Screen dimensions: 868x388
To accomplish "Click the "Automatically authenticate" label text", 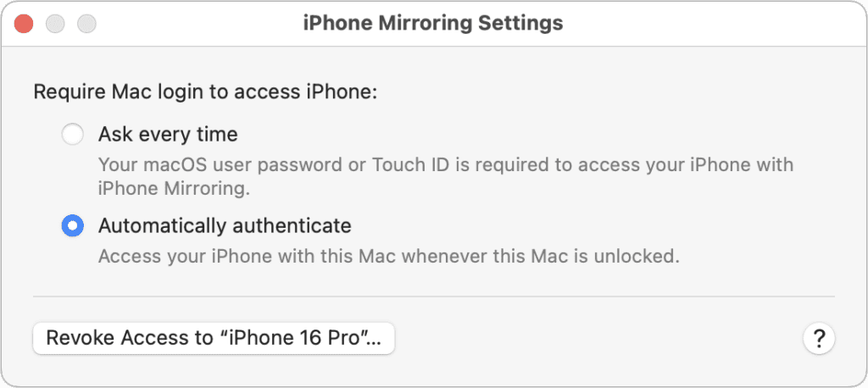I will pyautogui.click(x=225, y=226).
